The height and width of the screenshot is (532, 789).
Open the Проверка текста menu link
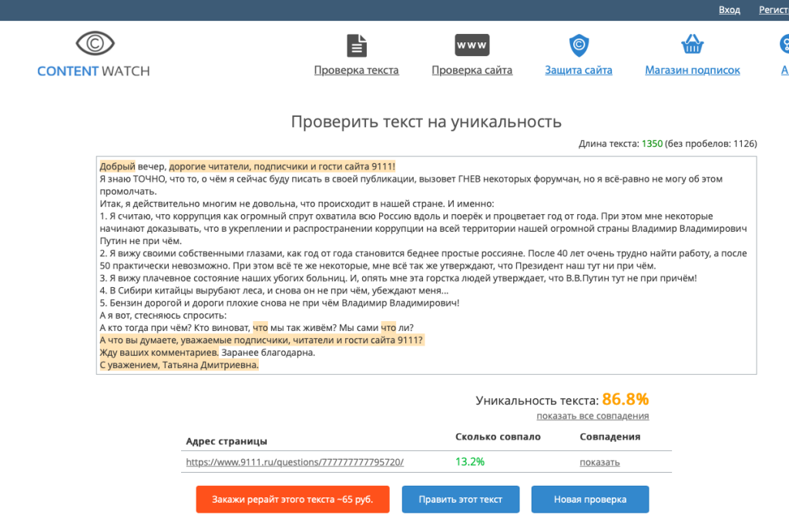(x=356, y=70)
